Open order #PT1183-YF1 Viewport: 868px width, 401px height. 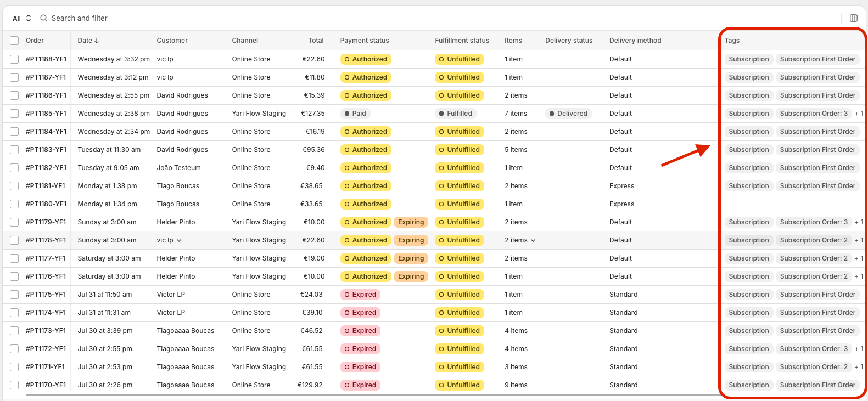[46, 150]
